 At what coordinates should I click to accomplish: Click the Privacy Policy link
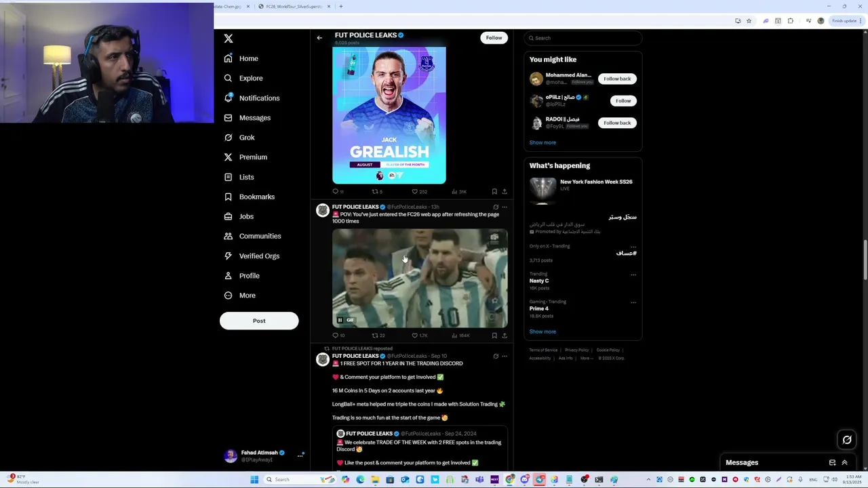click(x=576, y=350)
